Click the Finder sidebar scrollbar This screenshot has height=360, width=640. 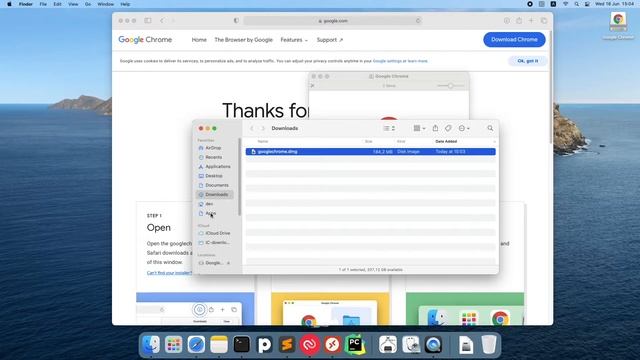tap(240, 176)
